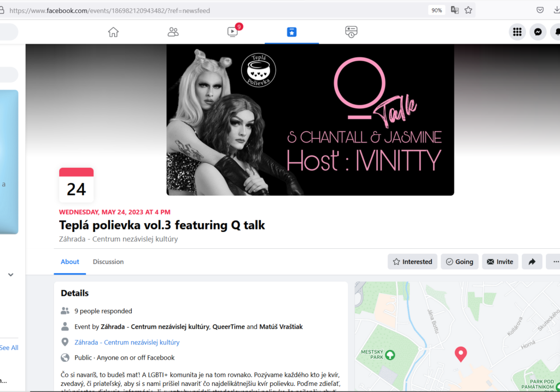Open the Messenger icon
This screenshot has height=392, width=560.
[538, 32]
